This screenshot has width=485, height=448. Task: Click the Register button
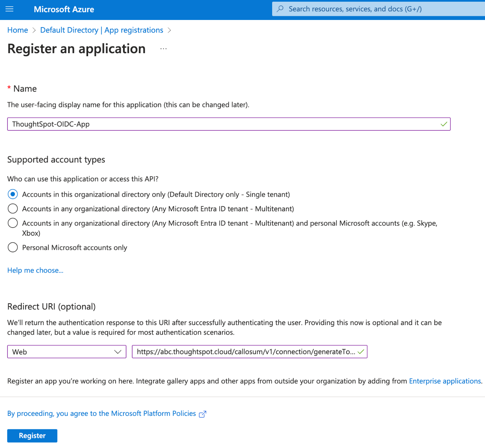click(x=32, y=436)
